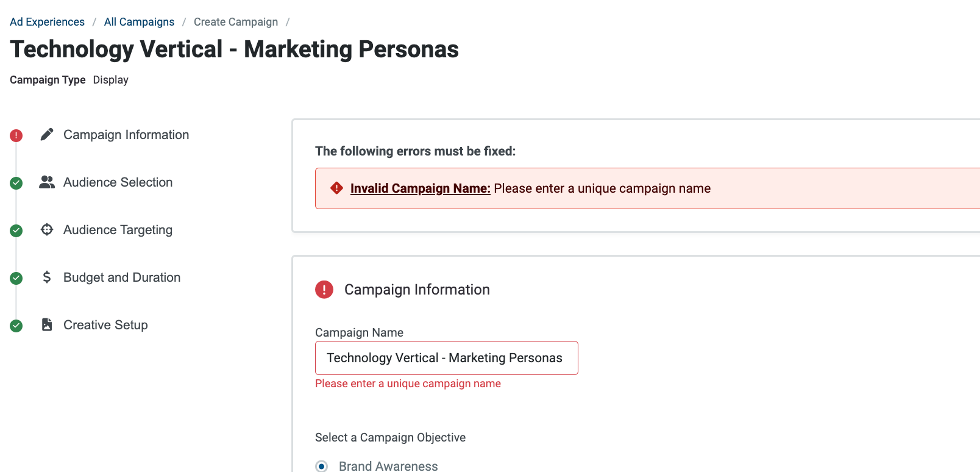Follow the Invalid Campaign Name error link
This screenshot has width=980, height=472.
click(421, 188)
